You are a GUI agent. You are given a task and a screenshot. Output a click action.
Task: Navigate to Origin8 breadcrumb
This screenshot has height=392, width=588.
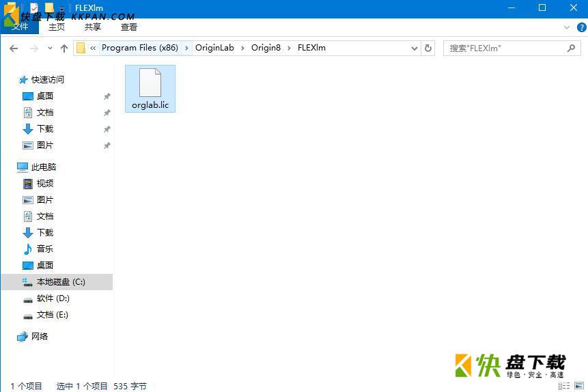click(x=266, y=48)
